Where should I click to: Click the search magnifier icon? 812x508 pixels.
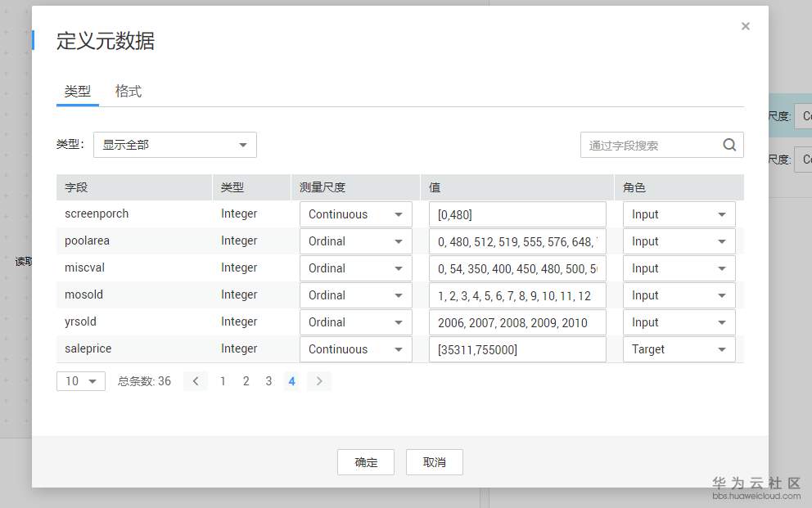[x=729, y=145]
